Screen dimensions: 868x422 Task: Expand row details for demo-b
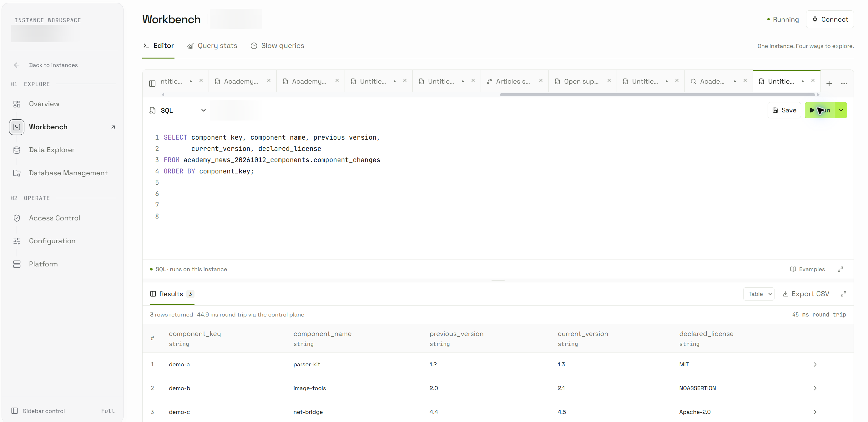pos(815,388)
